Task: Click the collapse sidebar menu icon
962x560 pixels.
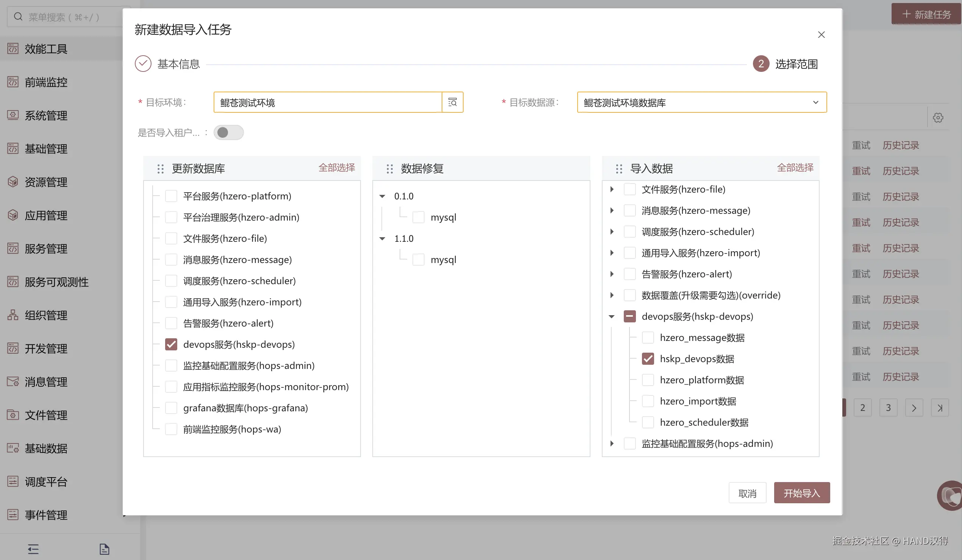Action: 33,549
